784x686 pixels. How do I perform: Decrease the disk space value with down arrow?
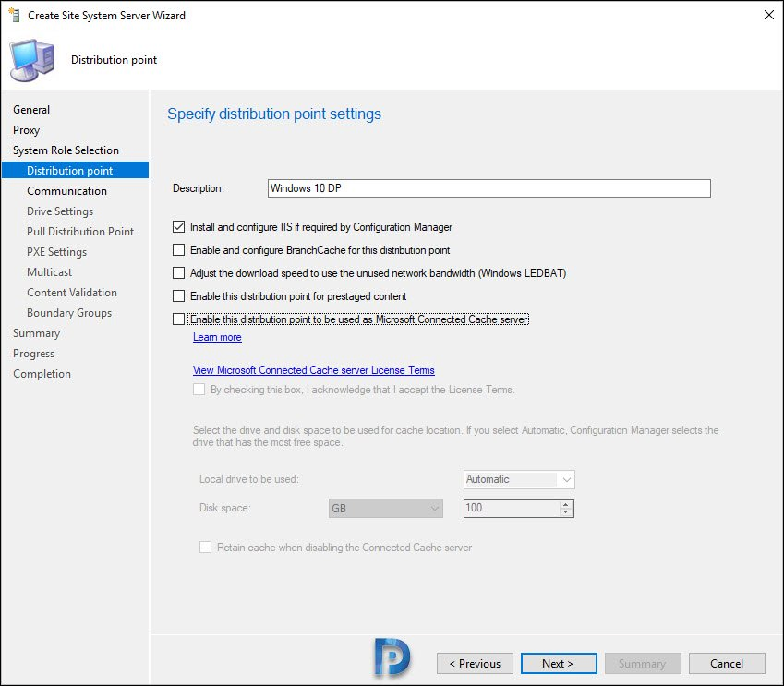pyautogui.click(x=565, y=512)
